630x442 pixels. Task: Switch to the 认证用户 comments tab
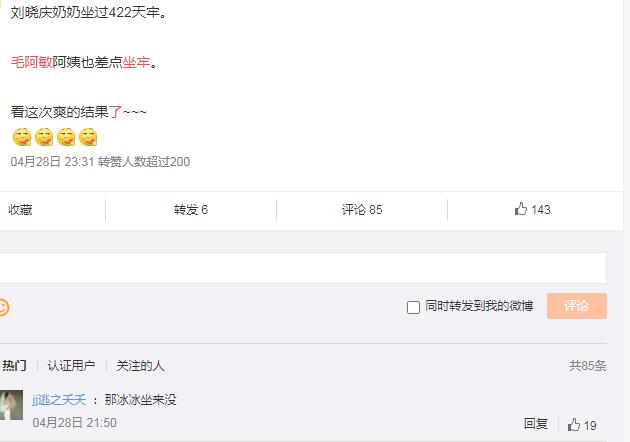pos(71,366)
